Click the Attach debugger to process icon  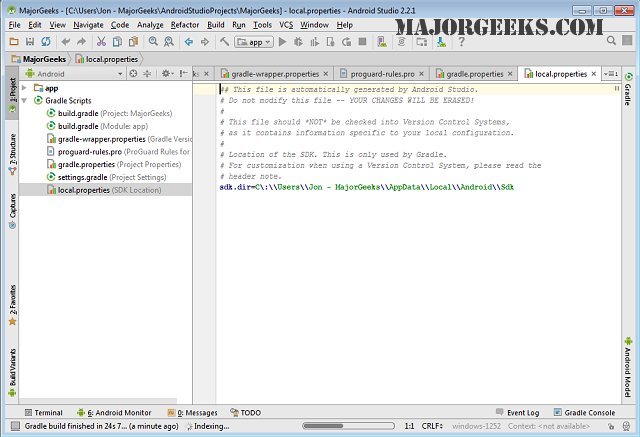click(330, 42)
